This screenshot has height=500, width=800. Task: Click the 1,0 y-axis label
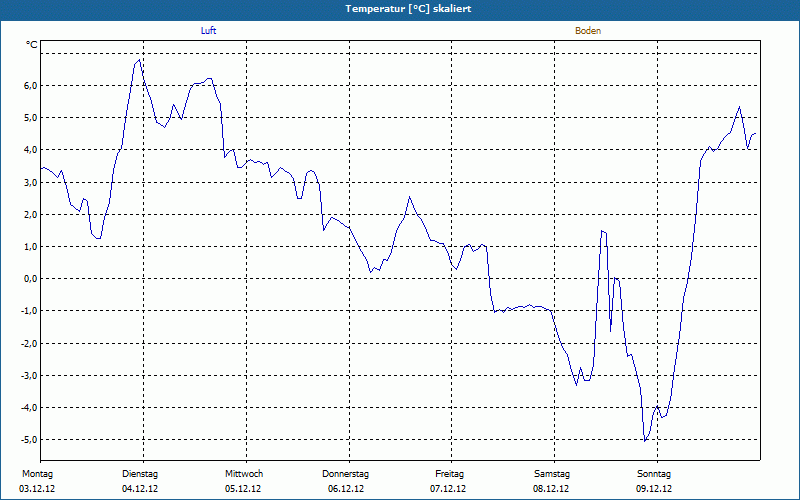point(30,247)
